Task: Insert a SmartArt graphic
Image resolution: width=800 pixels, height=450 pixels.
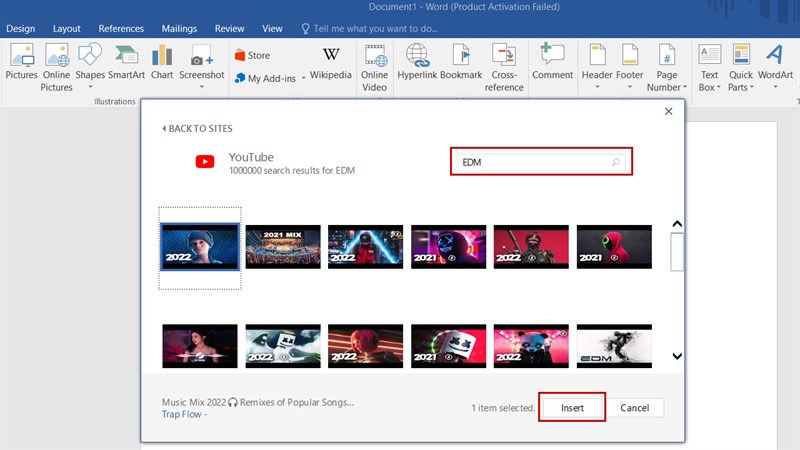Action: coord(126,61)
